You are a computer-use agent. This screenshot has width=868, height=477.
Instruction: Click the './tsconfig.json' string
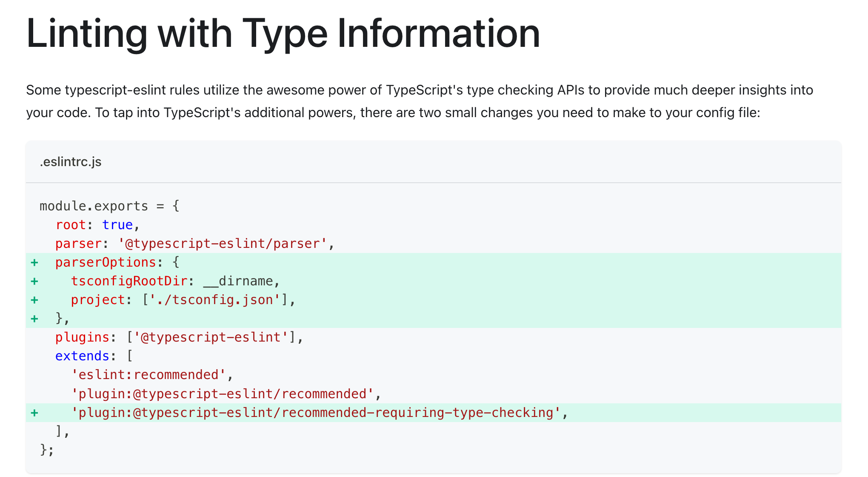tap(214, 300)
